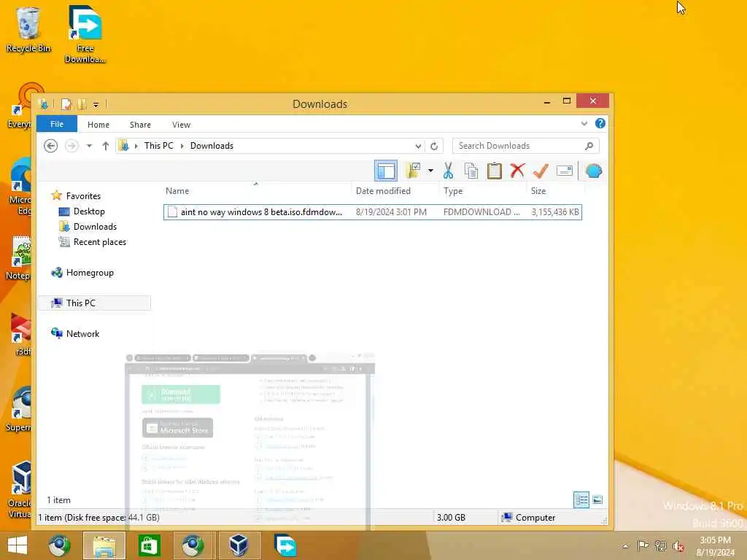
Task: Toggle the preview pane layout button
Action: click(x=385, y=171)
